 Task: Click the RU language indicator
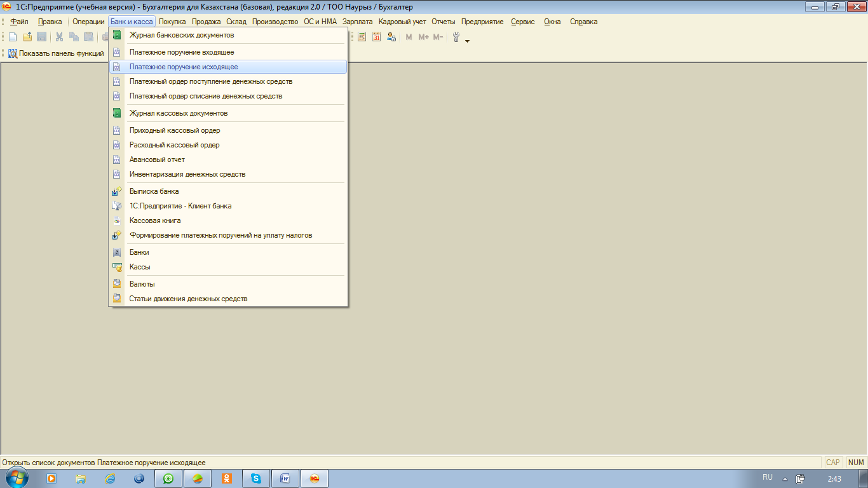pos(767,477)
